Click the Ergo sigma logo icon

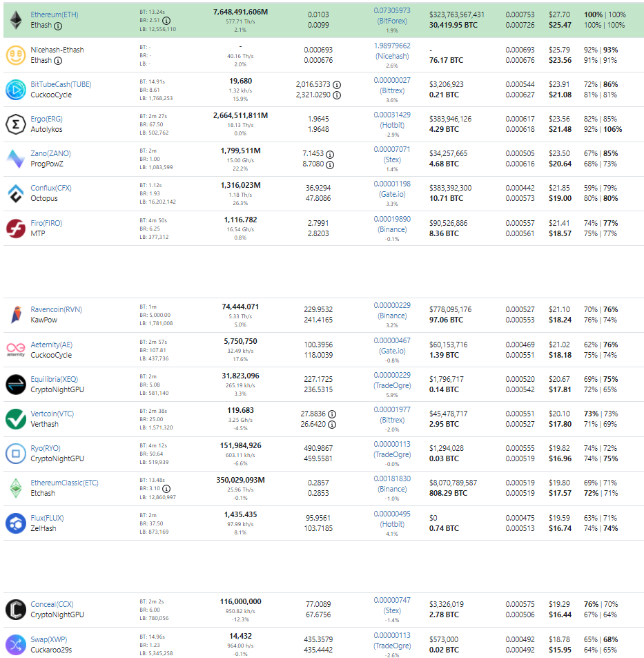tap(16, 124)
